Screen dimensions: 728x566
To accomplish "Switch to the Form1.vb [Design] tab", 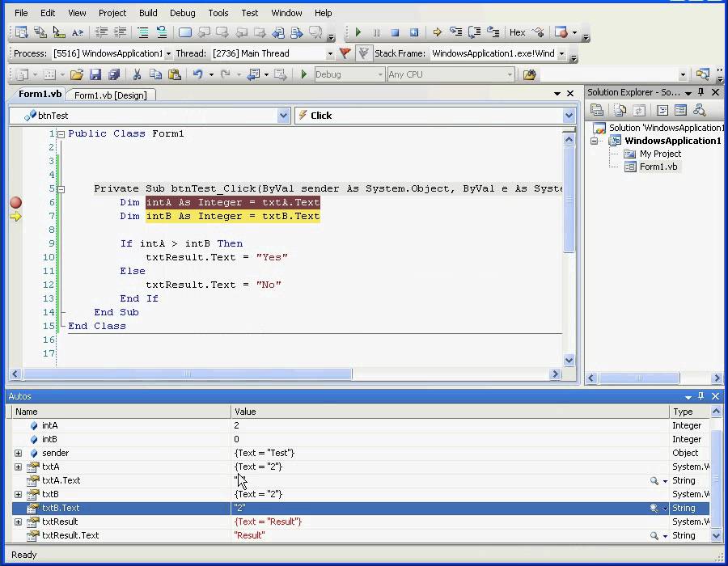I will tap(111, 95).
